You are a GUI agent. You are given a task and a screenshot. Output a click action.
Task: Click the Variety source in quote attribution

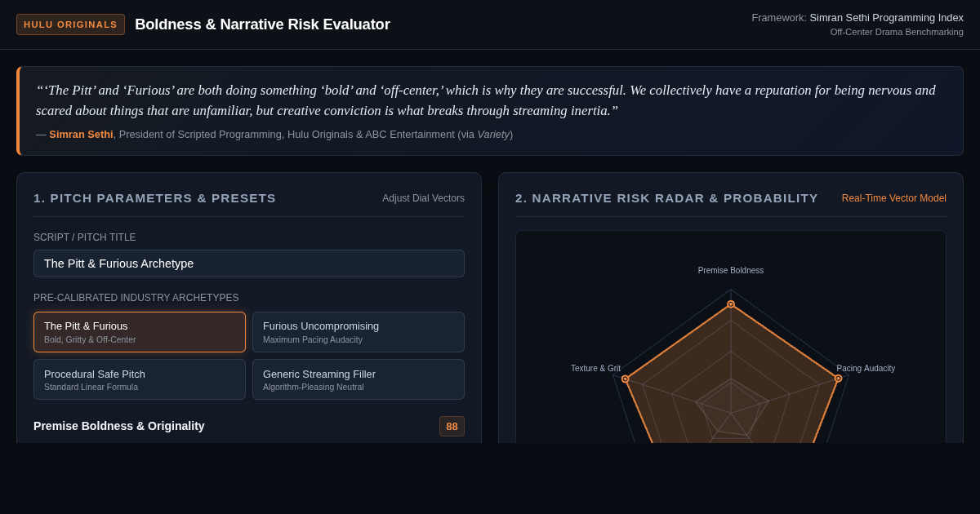click(x=493, y=135)
